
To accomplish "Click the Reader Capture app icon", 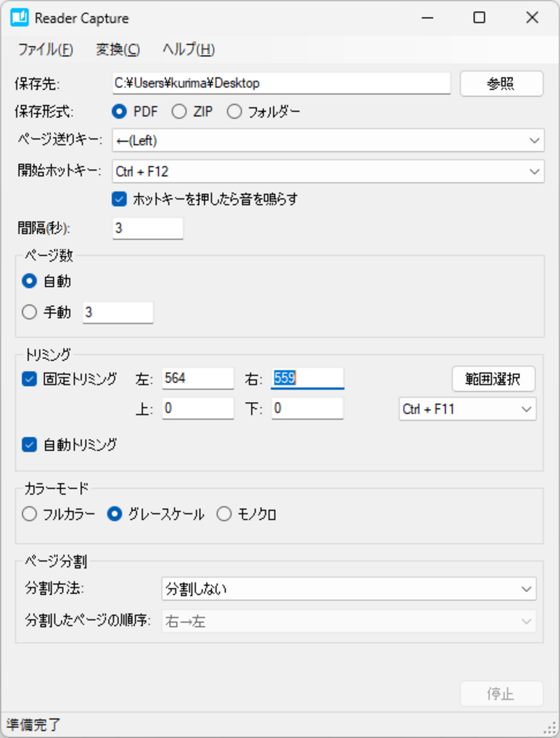I will click(x=19, y=18).
